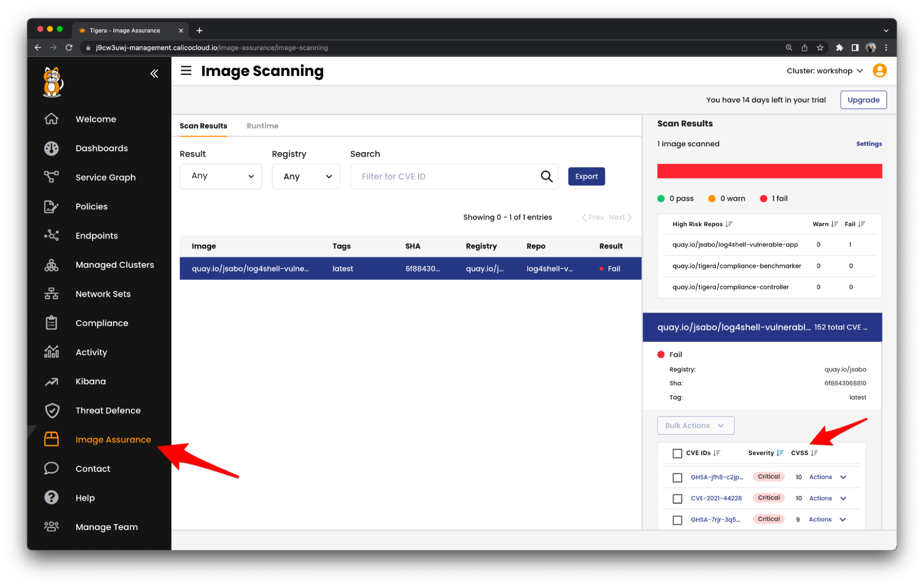
Task: Collapse the sidebar with double-chevron icon
Action: pos(154,74)
